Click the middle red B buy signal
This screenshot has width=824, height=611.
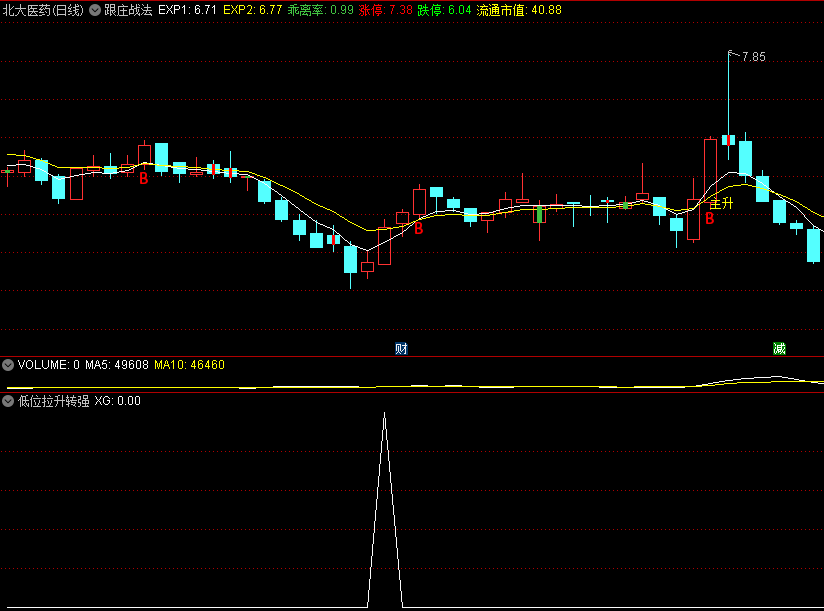coord(419,229)
